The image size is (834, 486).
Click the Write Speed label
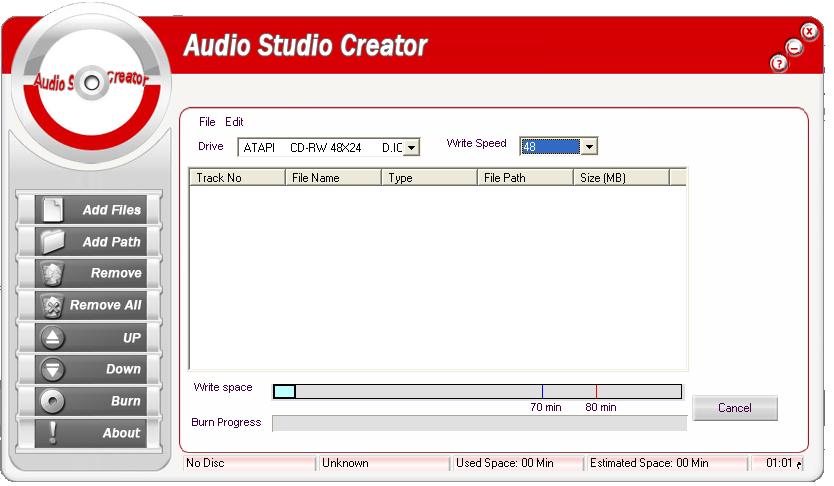click(x=476, y=143)
